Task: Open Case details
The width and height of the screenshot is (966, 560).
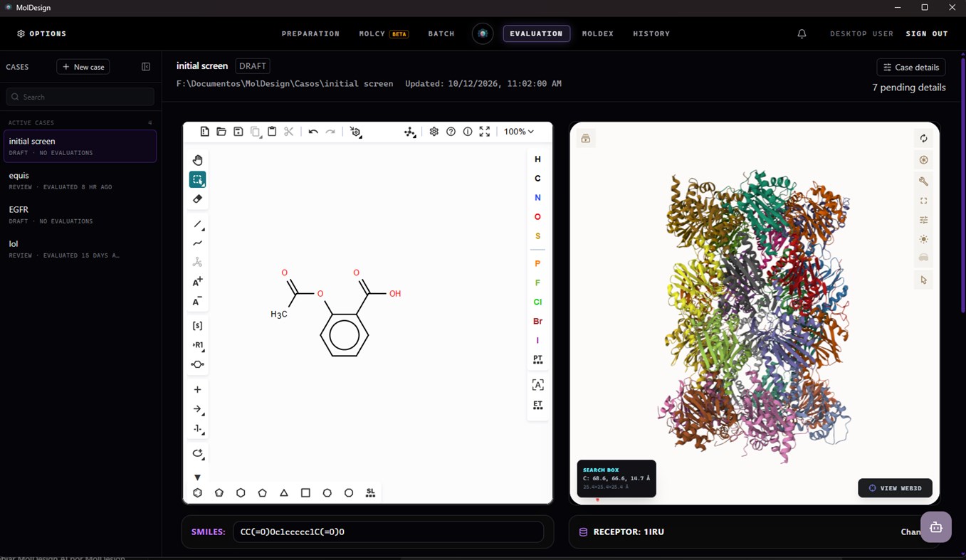Action: (911, 67)
